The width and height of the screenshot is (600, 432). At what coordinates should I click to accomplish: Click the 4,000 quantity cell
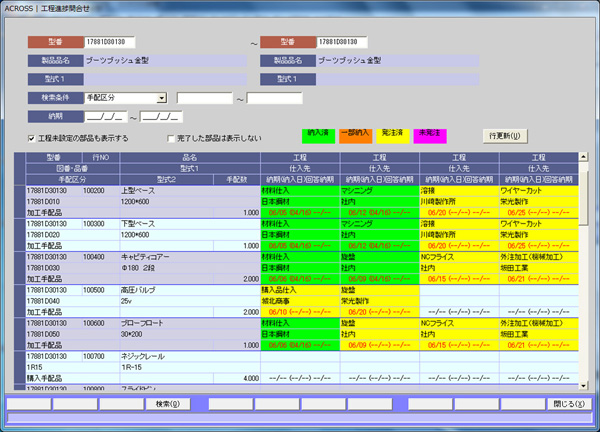(x=237, y=378)
